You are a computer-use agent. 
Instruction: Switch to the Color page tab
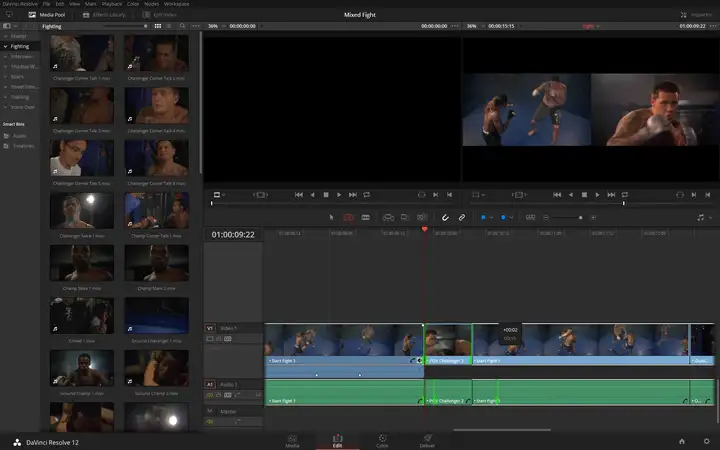point(382,441)
